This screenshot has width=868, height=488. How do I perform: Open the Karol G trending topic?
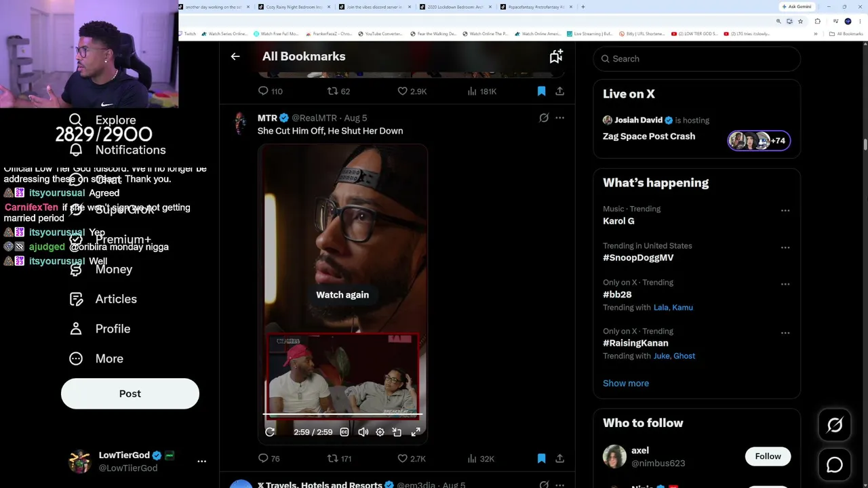(x=618, y=221)
